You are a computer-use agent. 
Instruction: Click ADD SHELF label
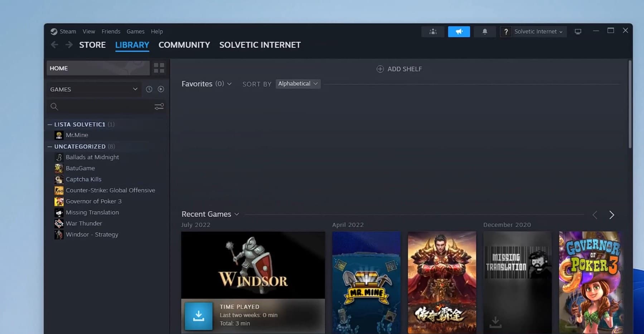(405, 69)
